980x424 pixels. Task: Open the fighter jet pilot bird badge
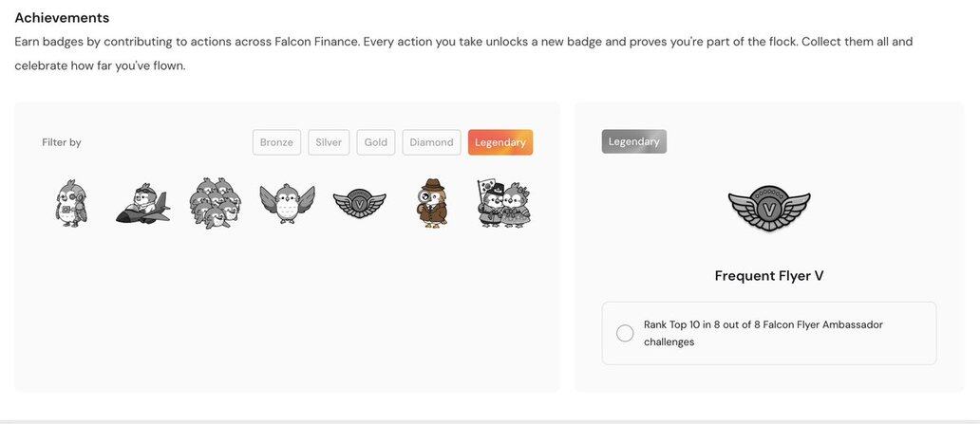[142, 204]
